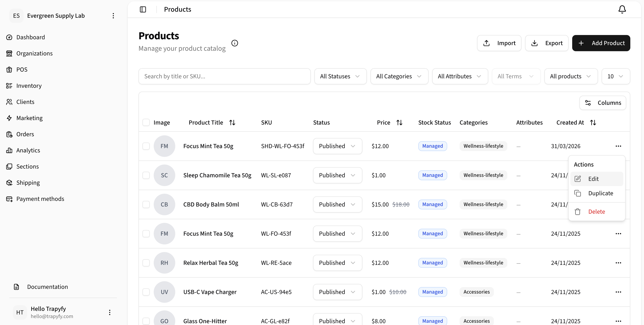Check the CBD Body Balm 50ml row
Screen dimensions: 644x325
[146, 204]
